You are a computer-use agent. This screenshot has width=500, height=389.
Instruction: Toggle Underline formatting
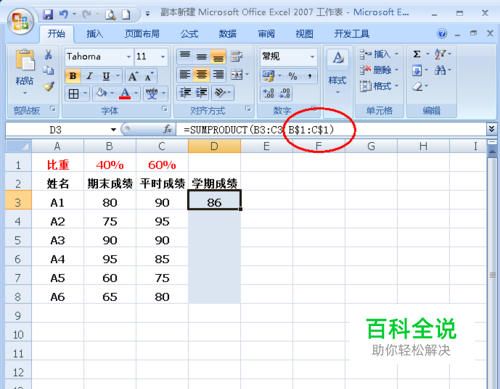coord(106,76)
